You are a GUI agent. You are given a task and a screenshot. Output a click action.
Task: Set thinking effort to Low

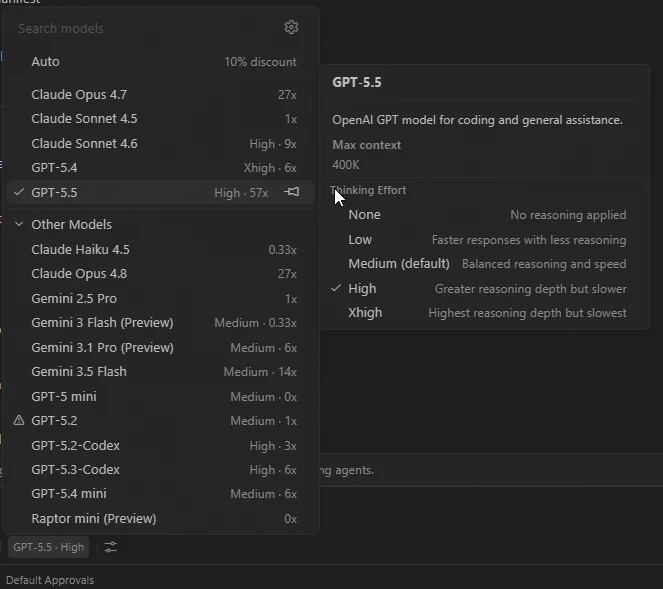pos(485,240)
